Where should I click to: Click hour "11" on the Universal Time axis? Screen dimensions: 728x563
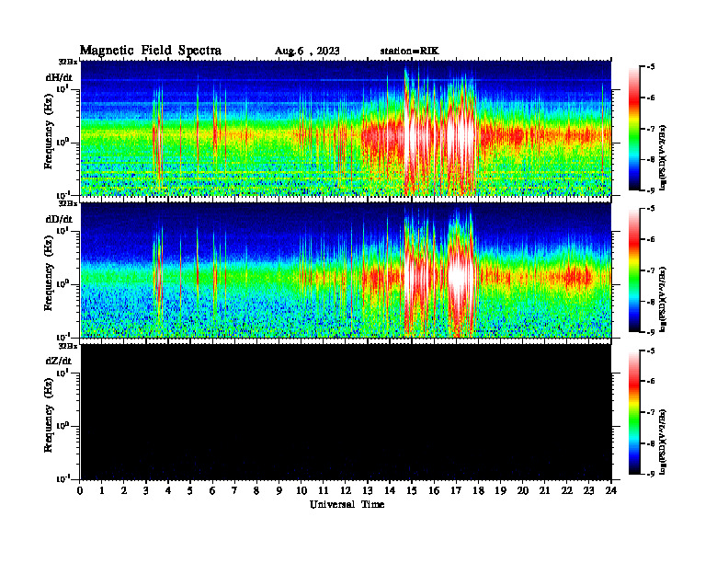(324, 491)
